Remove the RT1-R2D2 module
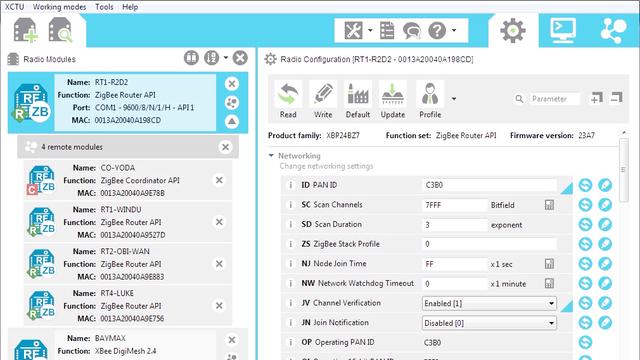This screenshot has height=360, width=640. (x=232, y=84)
